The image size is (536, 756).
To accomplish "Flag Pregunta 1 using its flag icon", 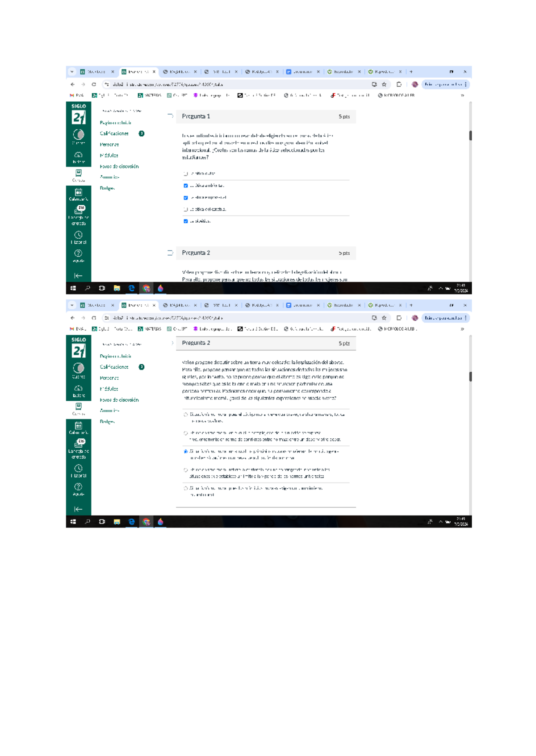I will [x=170, y=116].
